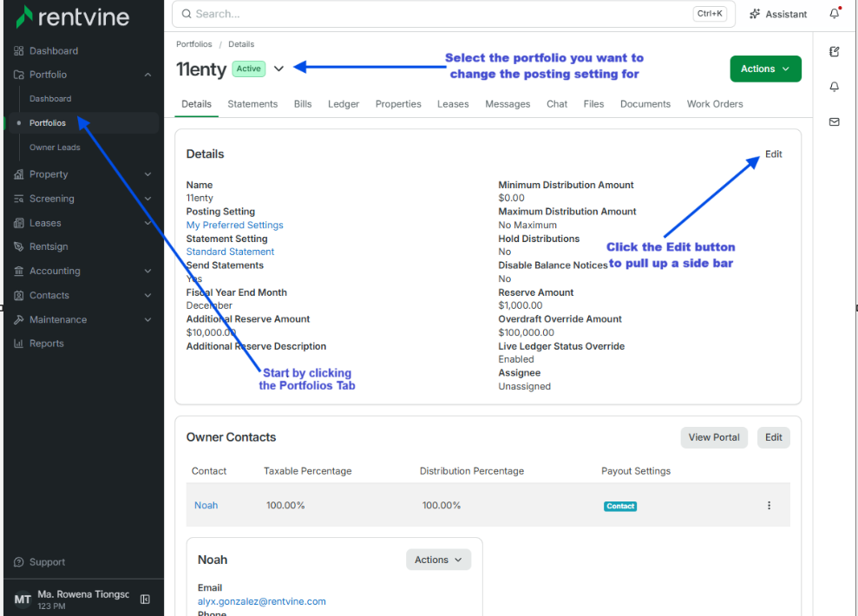Click the alyx.gonzalez@rentvine.com email link
Screen dimensions: 858x616
[x=261, y=601]
